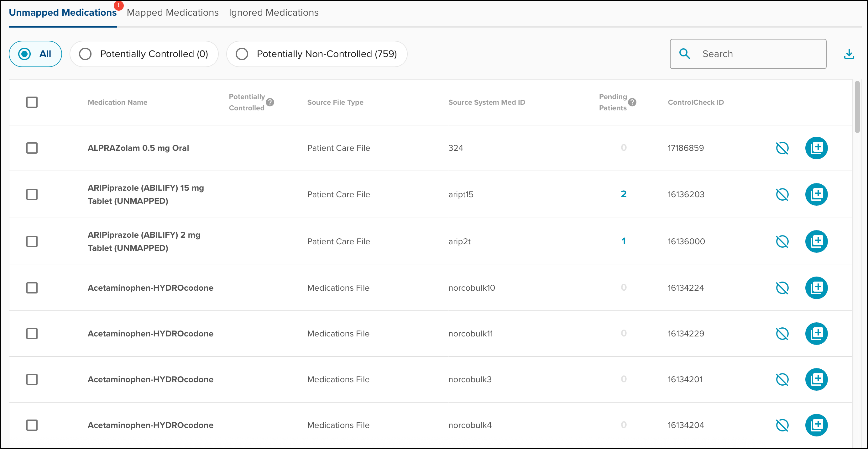
Task: Open pending patients count 2 link
Action: (x=623, y=194)
